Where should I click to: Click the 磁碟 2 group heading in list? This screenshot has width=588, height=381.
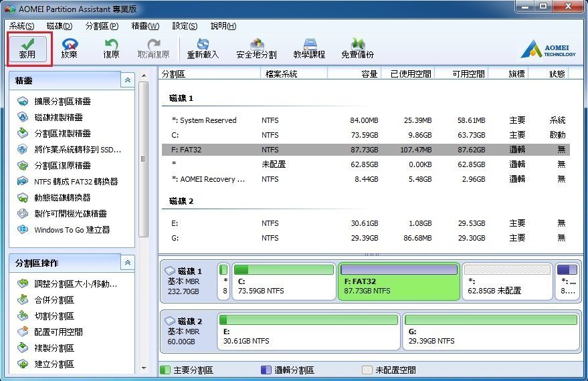tap(181, 201)
